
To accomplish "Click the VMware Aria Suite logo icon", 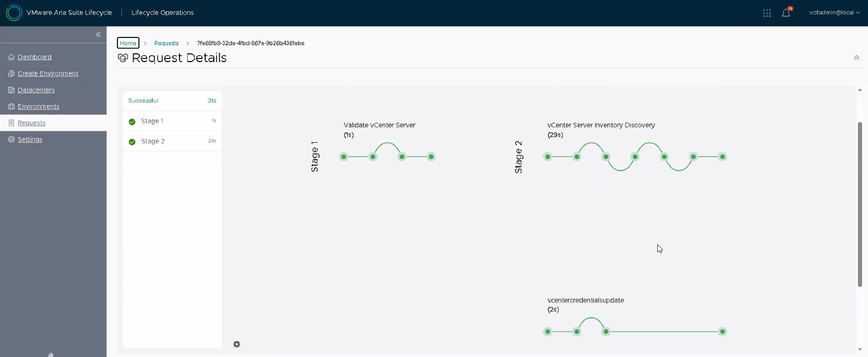I will [14, 12].
